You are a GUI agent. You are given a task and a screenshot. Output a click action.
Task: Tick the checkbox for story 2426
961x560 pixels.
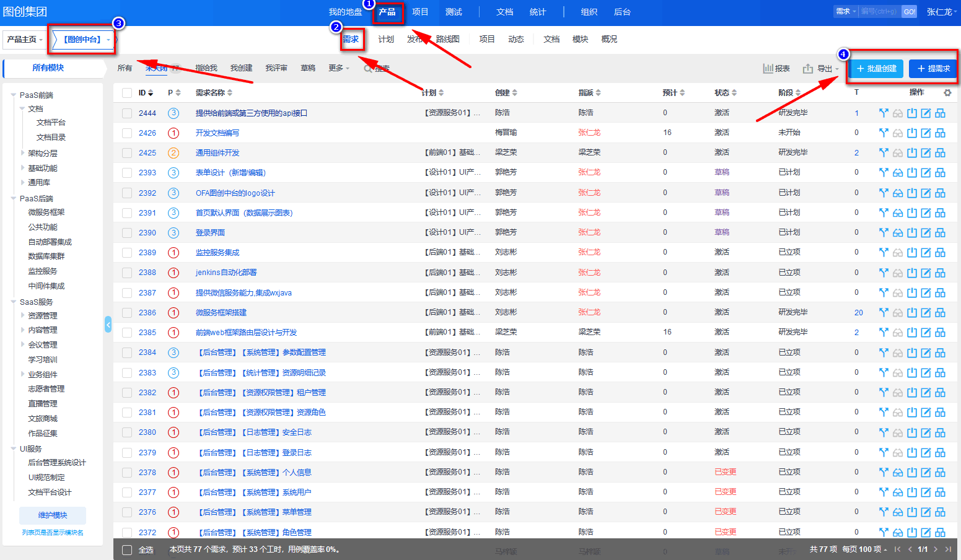[127, 133]
